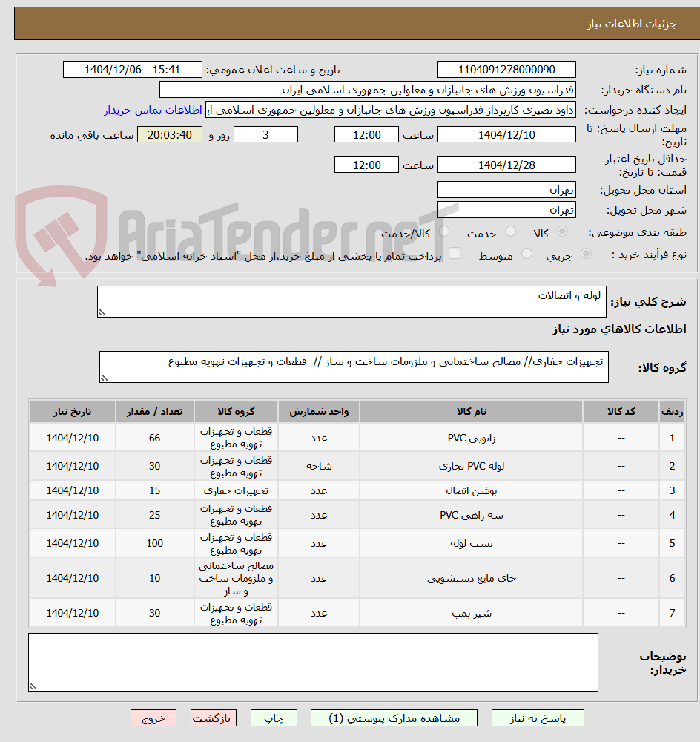Click the quantity 66 cell
Image resolution: width=700 pixels, height=742 pixels.
pyautogui.click(x=155, y=438)
